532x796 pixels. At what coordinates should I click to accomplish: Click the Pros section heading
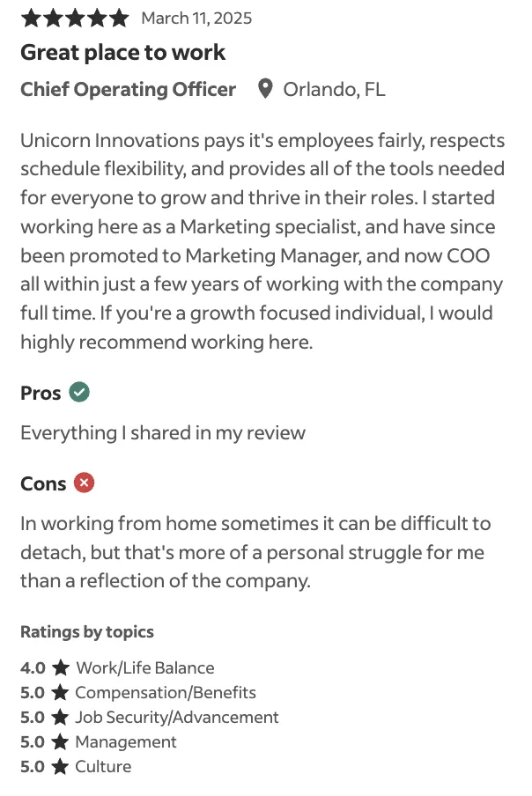pyautogui.click(x=41, y=393)
